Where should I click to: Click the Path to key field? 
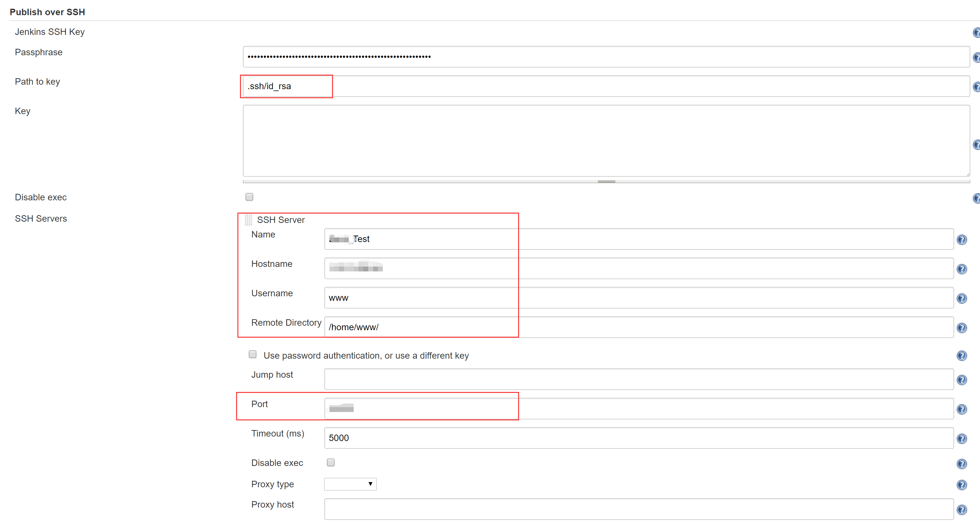(606, 86)
